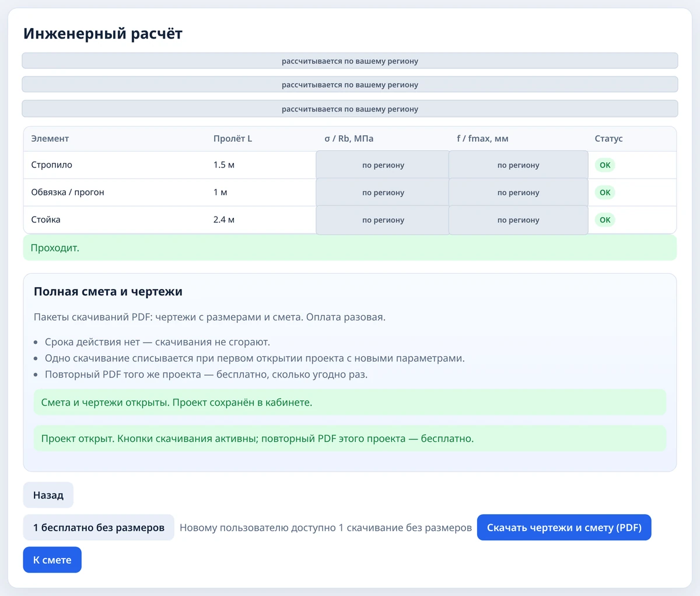700x596 pixels.
Task: Click the Статус column header
Action: (609, 139)
